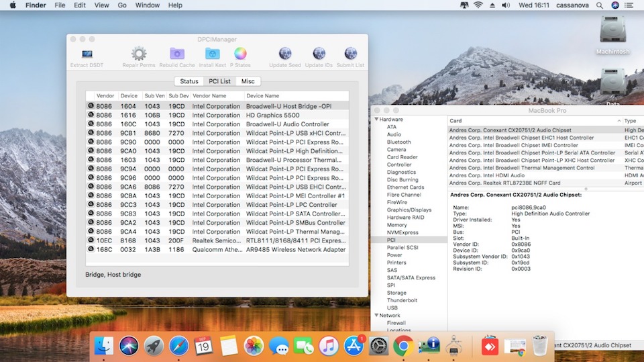Open the Window menu in menu bar
The image size is (644, 362).
148,5
